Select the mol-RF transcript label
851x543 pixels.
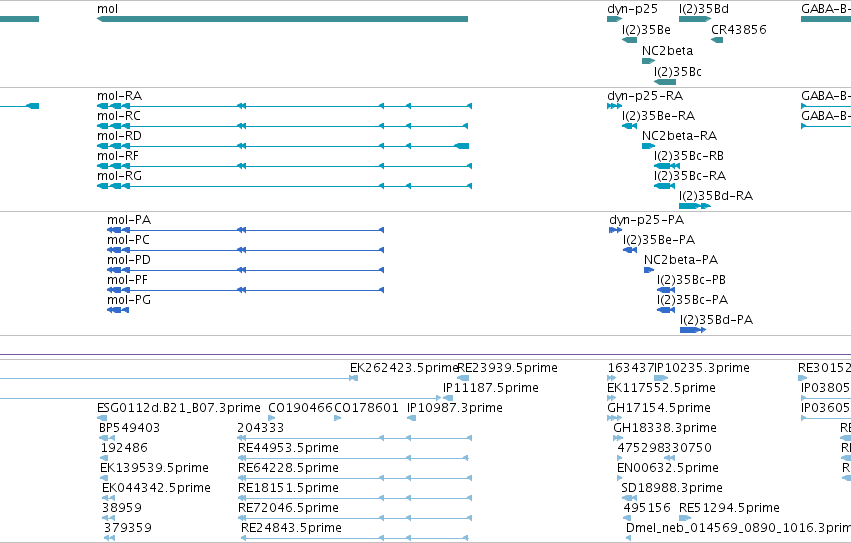[x=118, y=156]
